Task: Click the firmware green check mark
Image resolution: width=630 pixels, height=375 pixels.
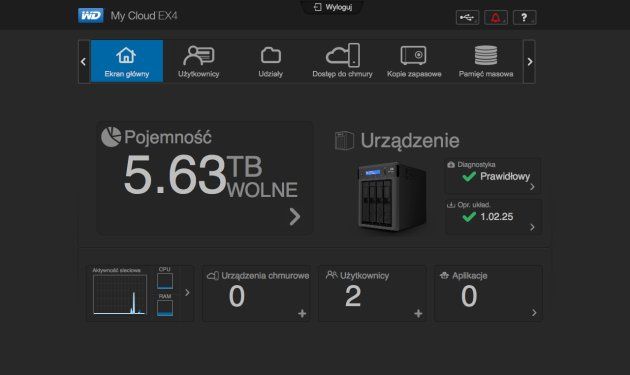Action: pos(469,217)
